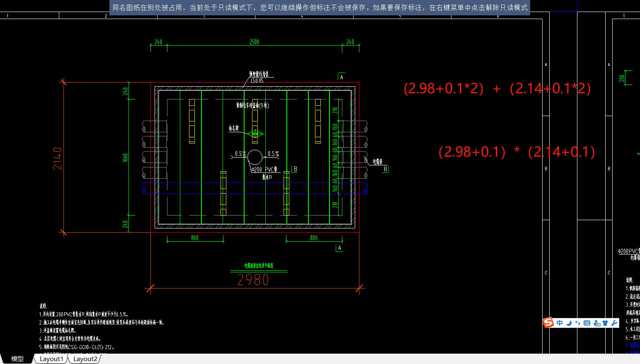Switch to the Layout2 tab
The image size is (640, 364).
coord(85,359)
